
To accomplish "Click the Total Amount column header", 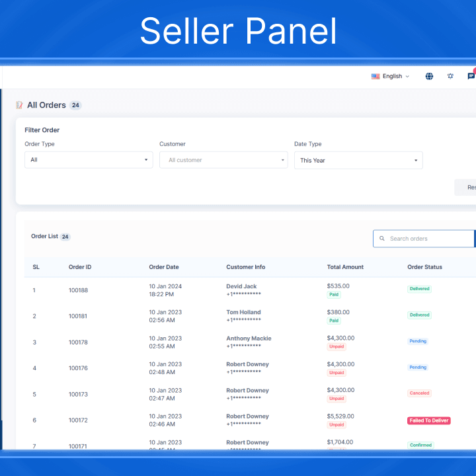I will 345,267.
